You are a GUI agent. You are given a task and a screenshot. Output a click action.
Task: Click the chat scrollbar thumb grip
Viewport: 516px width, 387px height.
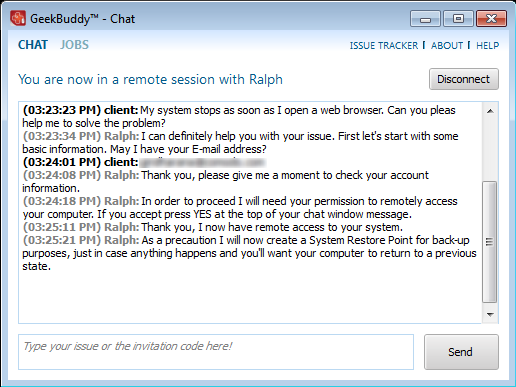[489, 242]
